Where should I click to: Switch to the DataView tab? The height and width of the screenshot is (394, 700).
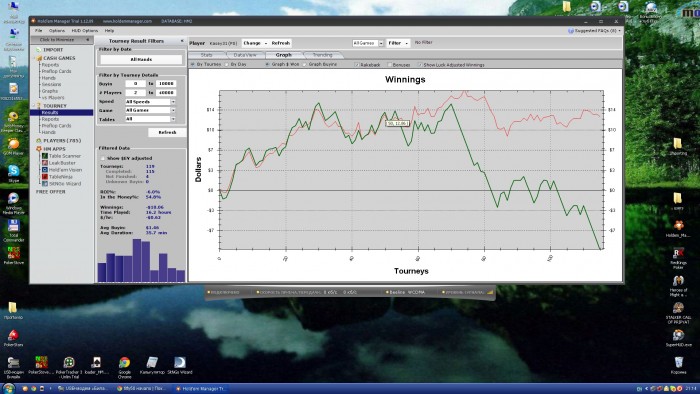pos(245,55)
